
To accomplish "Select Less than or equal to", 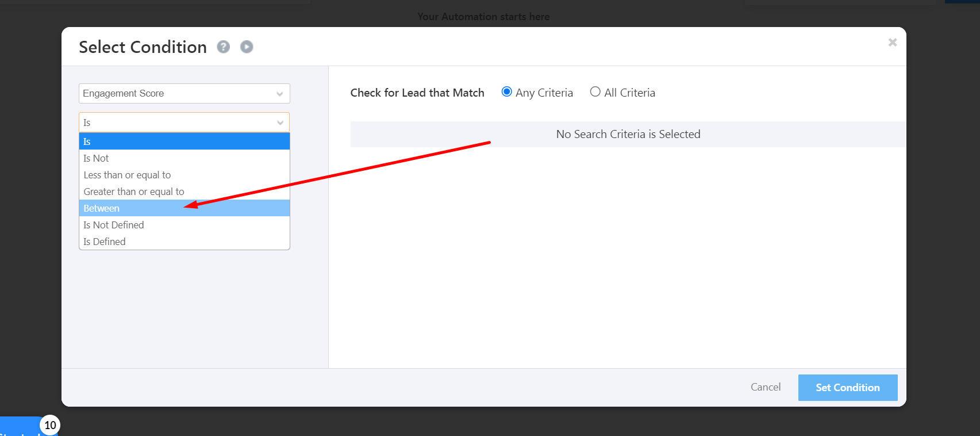I will pos(184,175).
